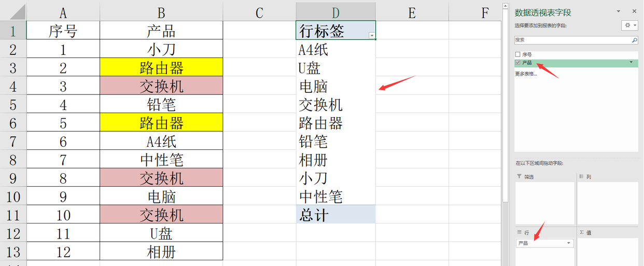This screenshot has width=644, height=266.
Task: Click into the field search box
Action: point(572,40)
